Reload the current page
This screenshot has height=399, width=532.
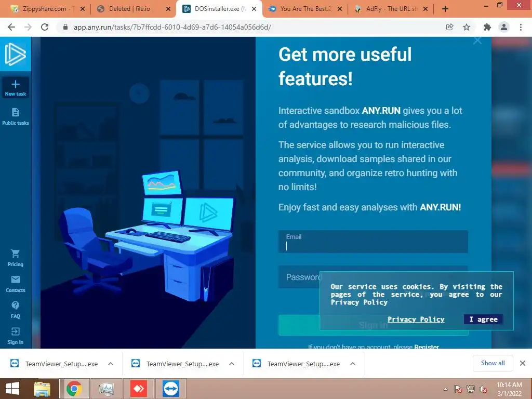(45, 27)
